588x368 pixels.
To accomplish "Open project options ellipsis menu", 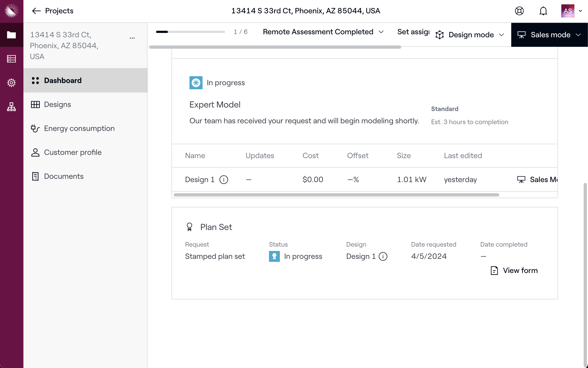I will (132, 38).
